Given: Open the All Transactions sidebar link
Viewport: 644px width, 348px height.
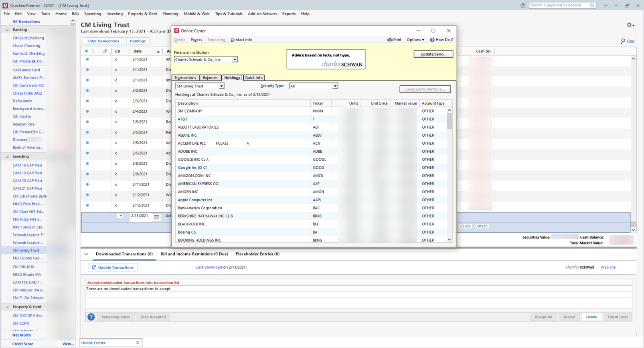Looking at the screenshot, I should point(26,22).
